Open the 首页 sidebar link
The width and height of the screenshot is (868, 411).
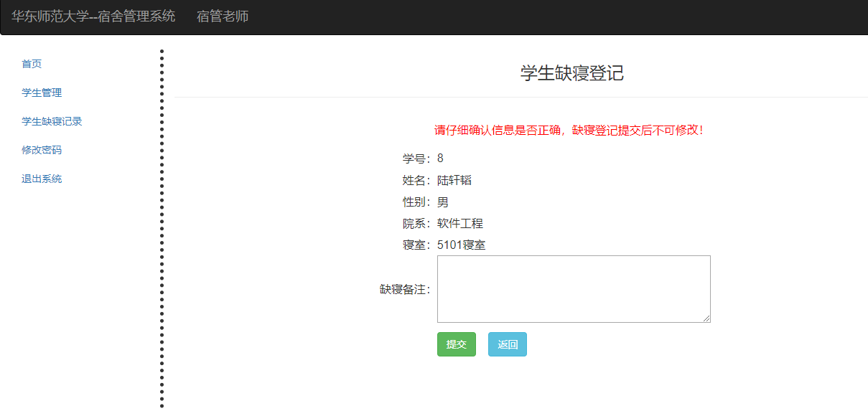click(32, 64)
